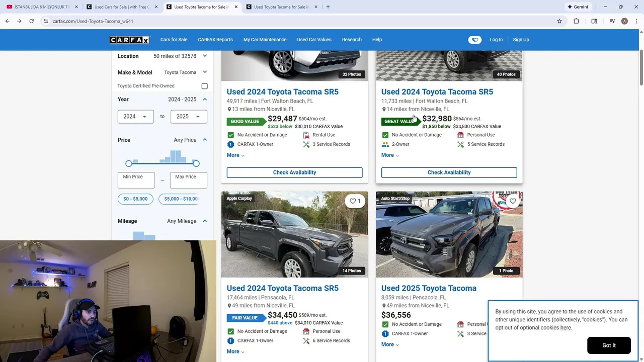The width and height of the screenshot is (644, 362).
Task: Click Rental Use icon
Action: pos(306,135)
